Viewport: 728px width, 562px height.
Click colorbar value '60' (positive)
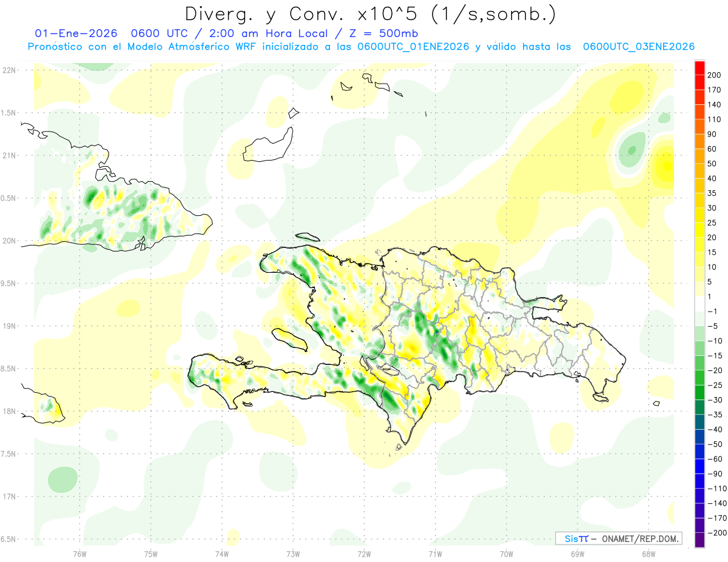(x=713, y=149)
